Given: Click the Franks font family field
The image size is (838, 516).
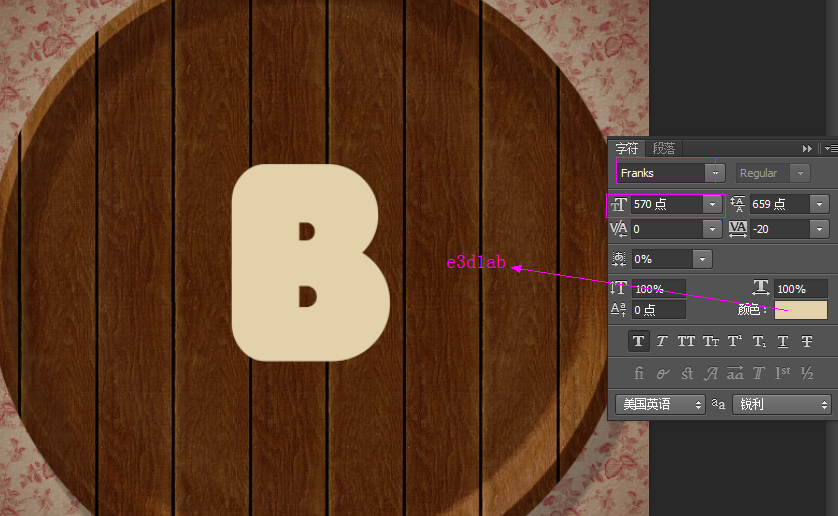Looking at the screenshot, I should click(x=661, y=173).
